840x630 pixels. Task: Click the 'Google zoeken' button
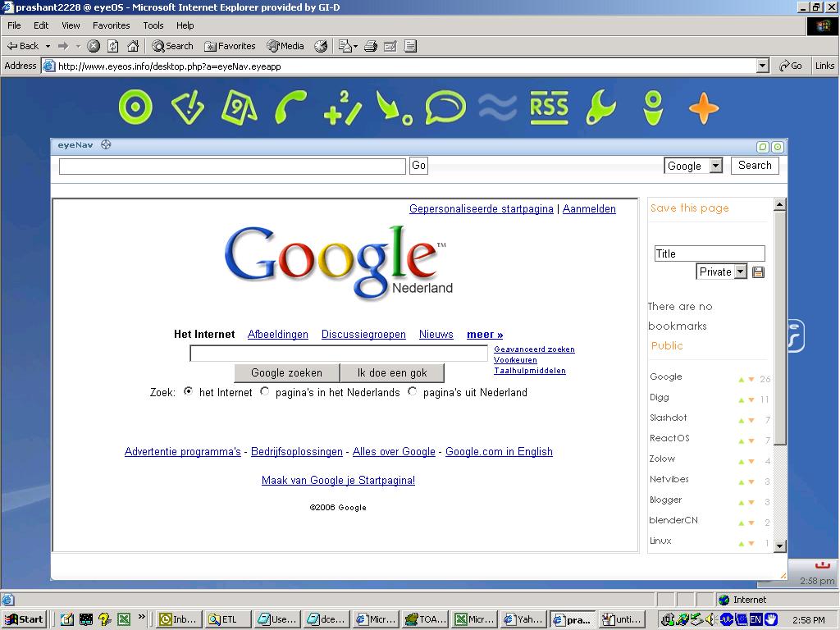click(286, 373)
